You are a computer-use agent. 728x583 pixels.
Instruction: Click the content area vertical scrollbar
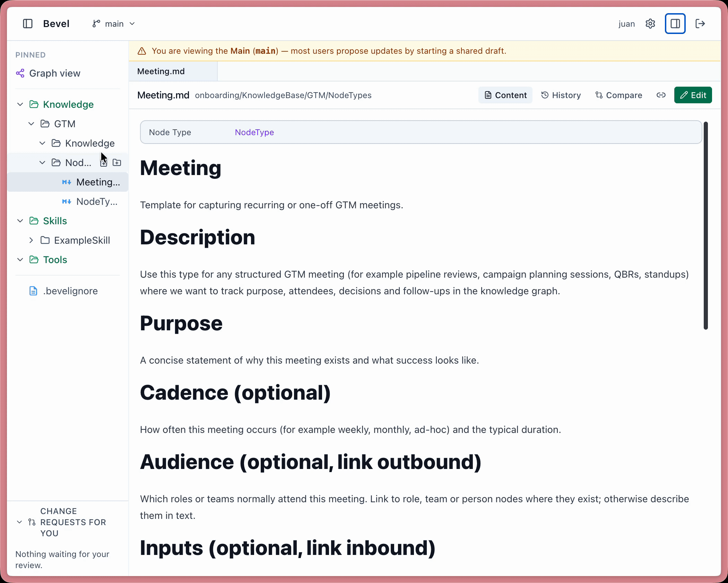click(705, 225)
